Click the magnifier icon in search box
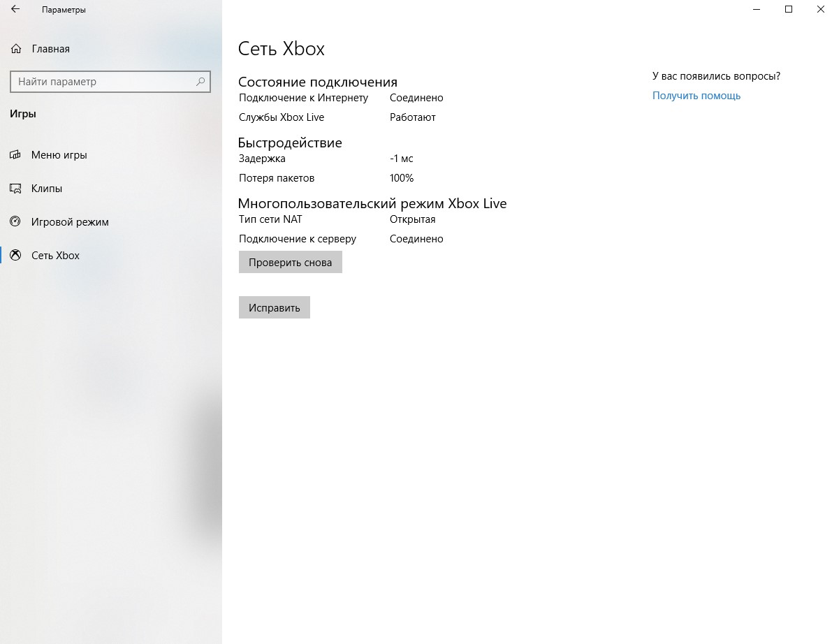 click(x=200, y=82)
